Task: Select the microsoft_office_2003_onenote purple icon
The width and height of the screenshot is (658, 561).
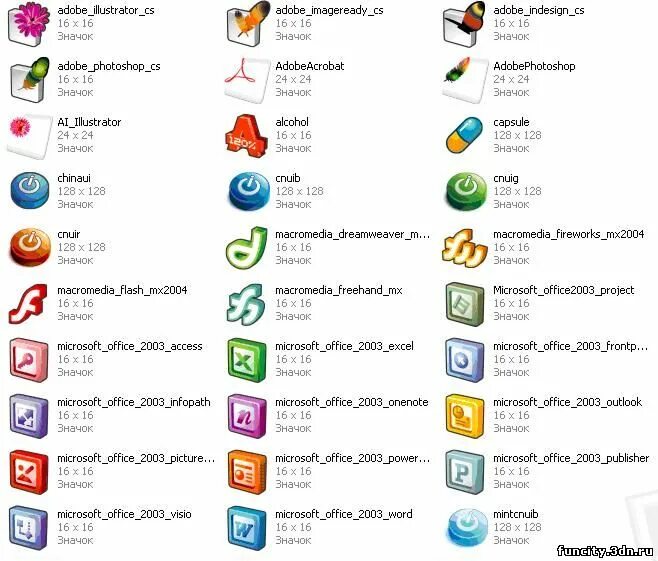Action: (247, 416)
